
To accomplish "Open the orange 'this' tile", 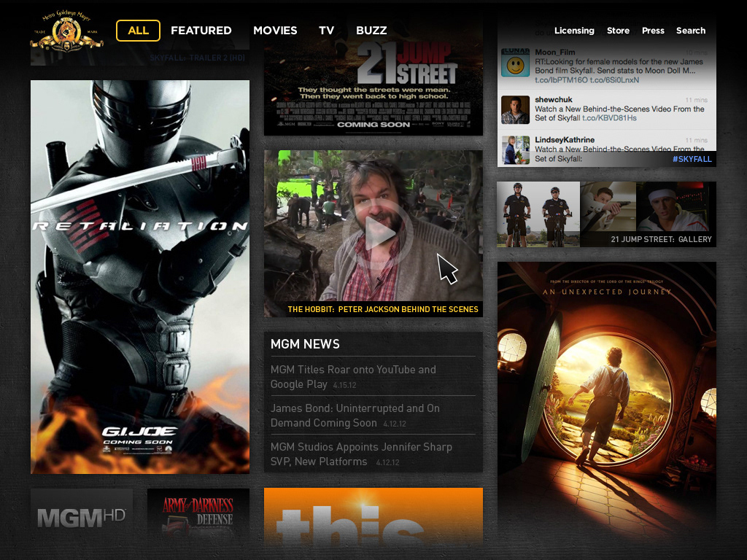I will [x=373, y=517].
